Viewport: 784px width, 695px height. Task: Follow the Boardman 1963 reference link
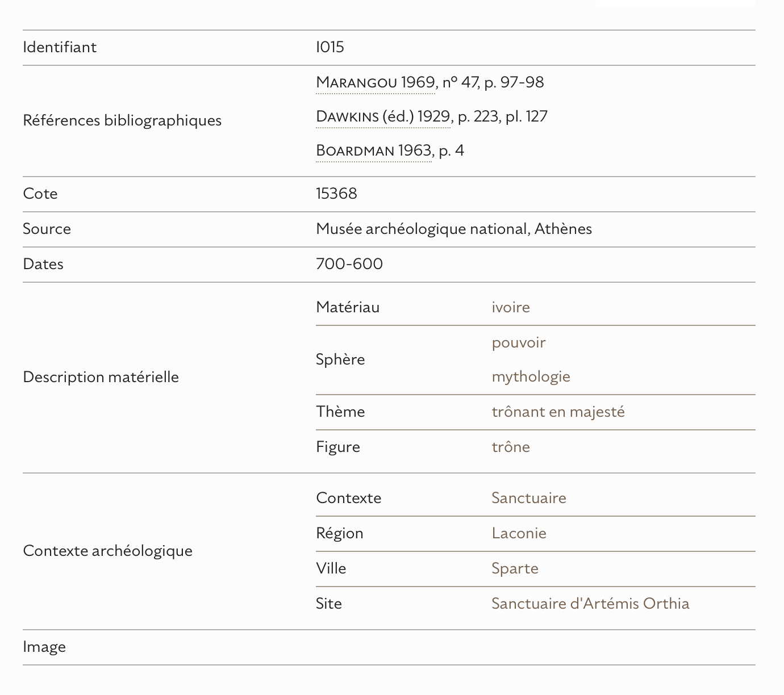(373, 150)
